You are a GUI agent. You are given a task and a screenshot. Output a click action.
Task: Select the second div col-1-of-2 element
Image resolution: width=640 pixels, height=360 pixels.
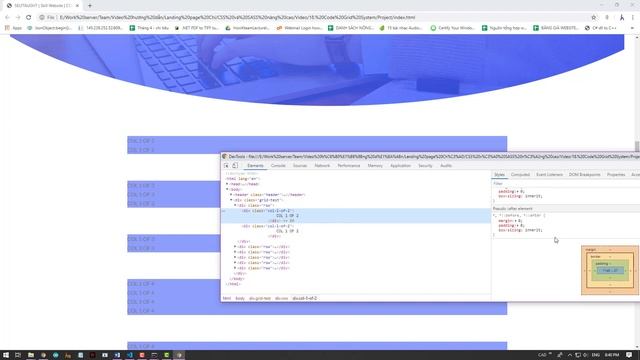pyautogui.click(x=267, y=226)
